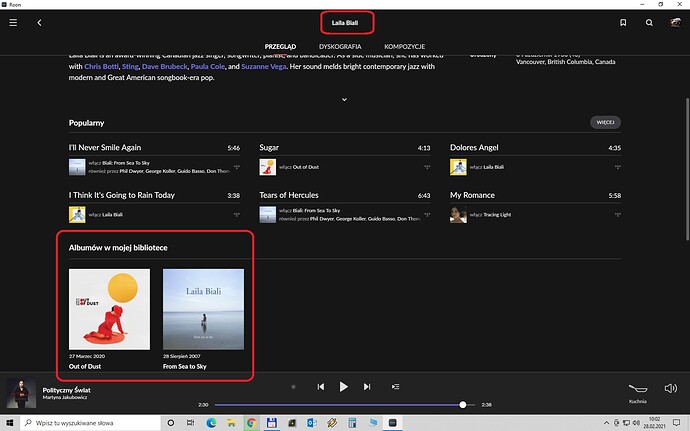
Task: Click the small cover beside My Romance
Action: [x=458, y=215]
